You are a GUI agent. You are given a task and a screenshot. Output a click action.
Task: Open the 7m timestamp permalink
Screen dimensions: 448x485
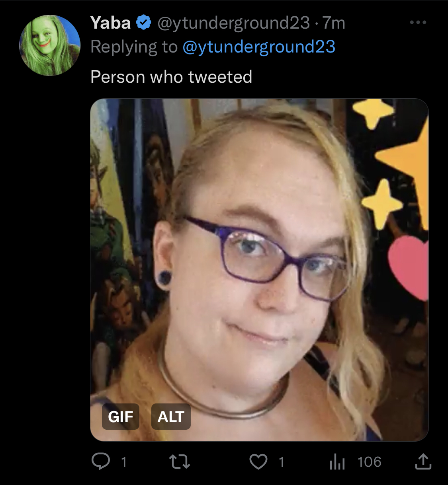334,23
